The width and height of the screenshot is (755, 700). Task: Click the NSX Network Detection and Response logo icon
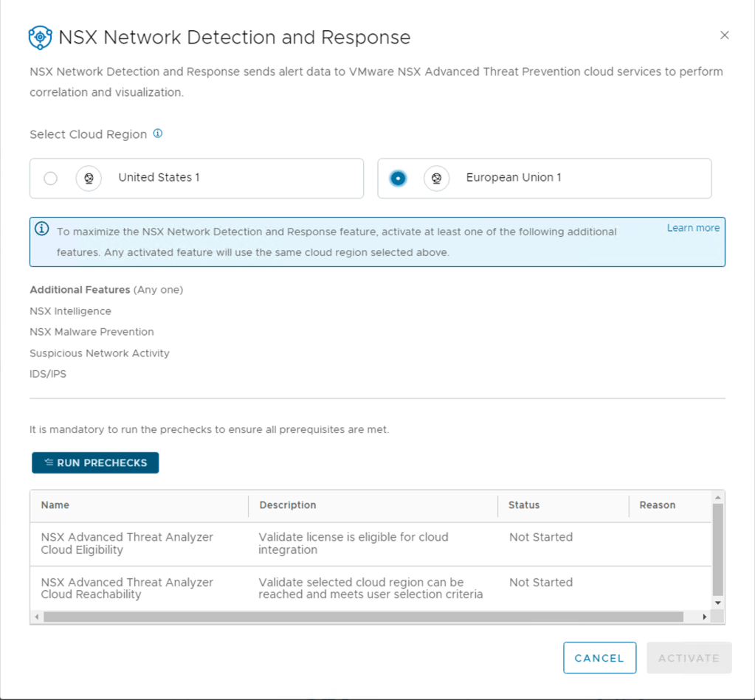tap(40, 38)
